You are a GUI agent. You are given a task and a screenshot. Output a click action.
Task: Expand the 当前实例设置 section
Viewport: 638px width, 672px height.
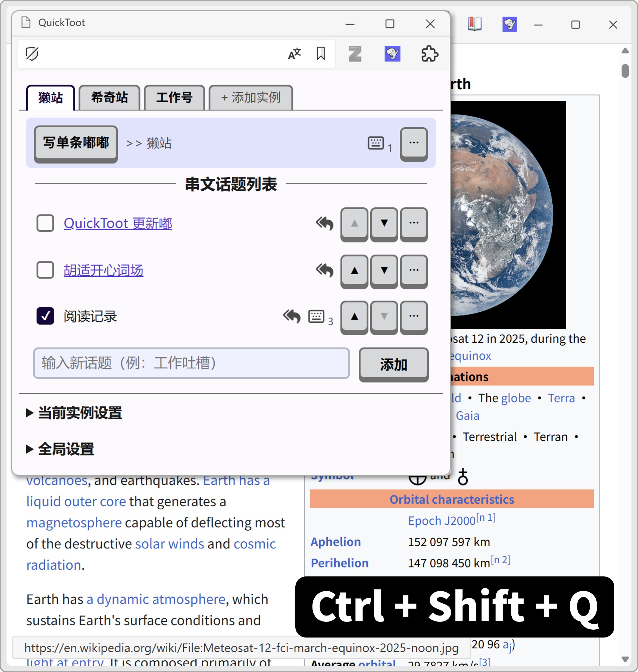[x=80, y=413]
